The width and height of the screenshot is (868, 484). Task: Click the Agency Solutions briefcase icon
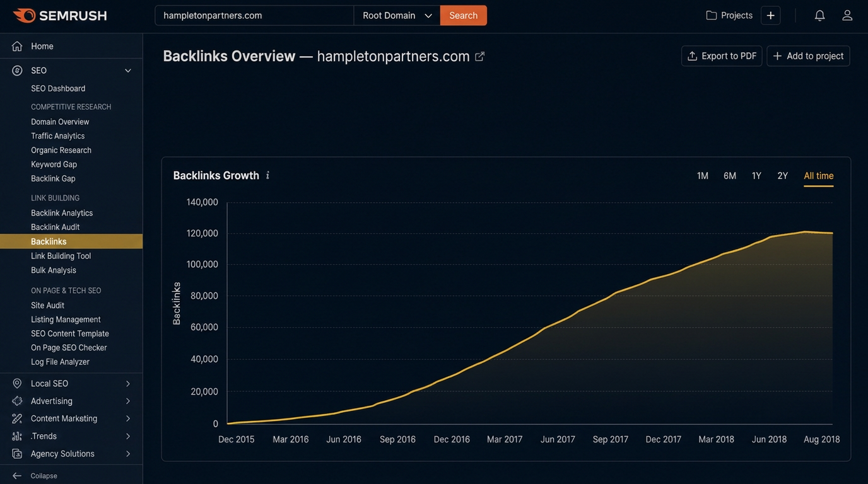pos(17,454)
